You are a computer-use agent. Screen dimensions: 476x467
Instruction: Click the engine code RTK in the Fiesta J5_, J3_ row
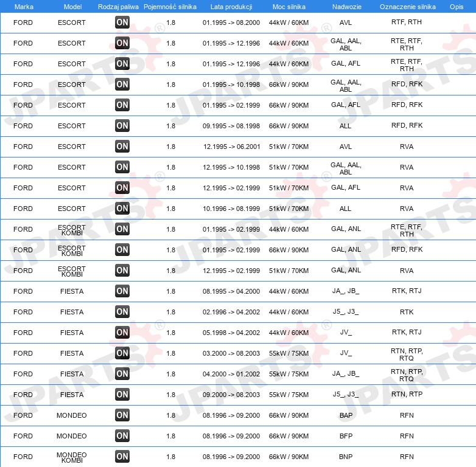pos(407,312)
